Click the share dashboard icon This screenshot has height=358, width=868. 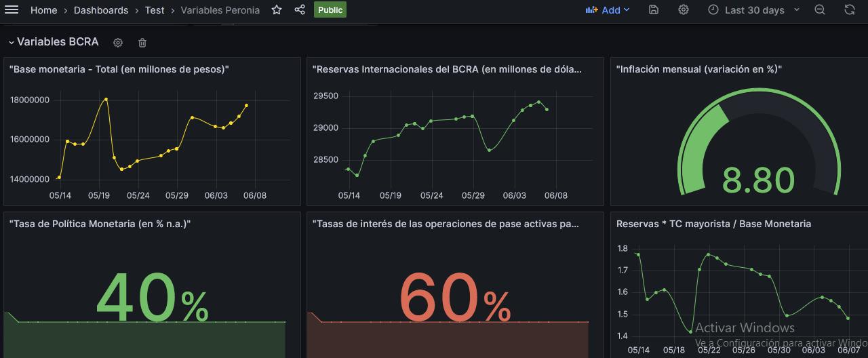point(300,10)
